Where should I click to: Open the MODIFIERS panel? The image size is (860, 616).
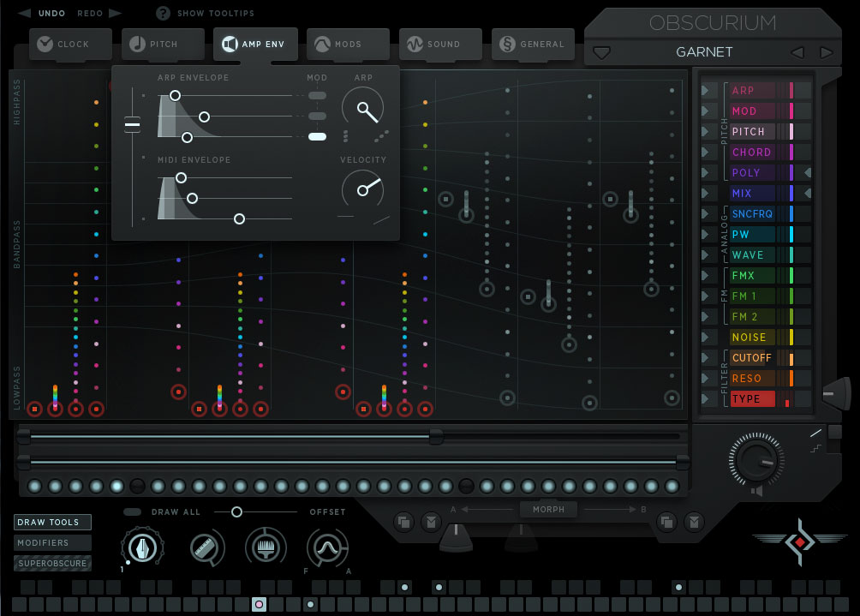51,542
